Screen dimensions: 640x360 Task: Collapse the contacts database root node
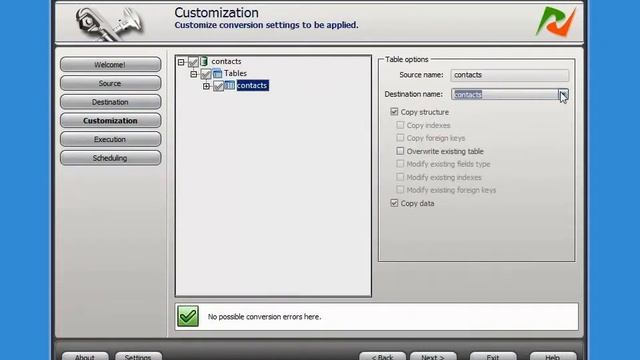181,62
